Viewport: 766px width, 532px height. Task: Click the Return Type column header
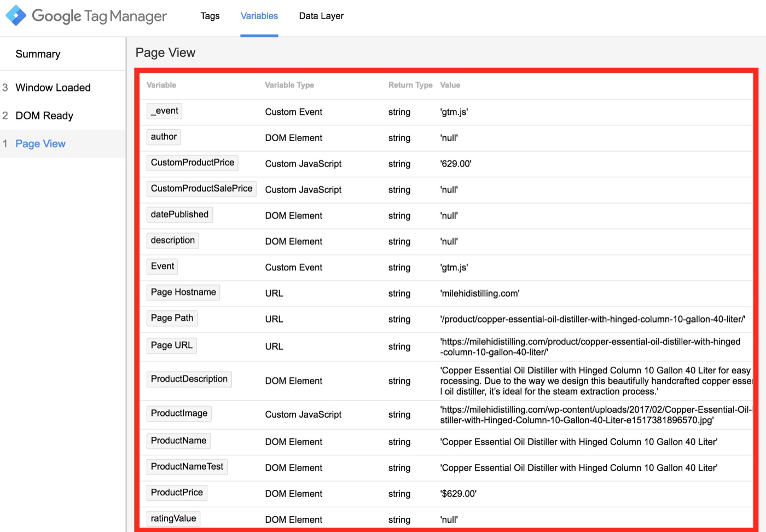(410, 85)
